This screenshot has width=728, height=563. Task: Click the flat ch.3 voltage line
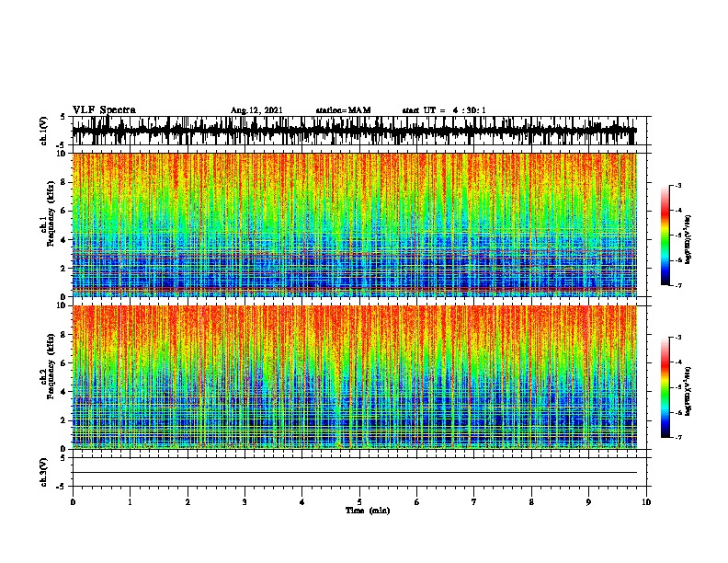coord(355,473)
